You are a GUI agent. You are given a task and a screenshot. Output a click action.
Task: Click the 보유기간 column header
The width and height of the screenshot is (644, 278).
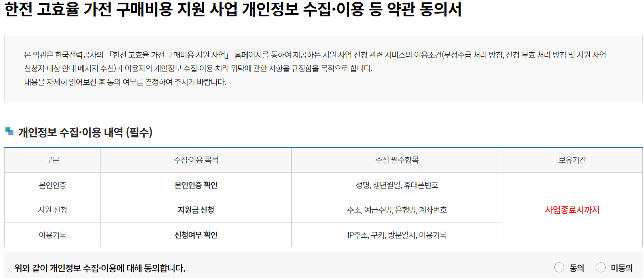coord(572,160)
